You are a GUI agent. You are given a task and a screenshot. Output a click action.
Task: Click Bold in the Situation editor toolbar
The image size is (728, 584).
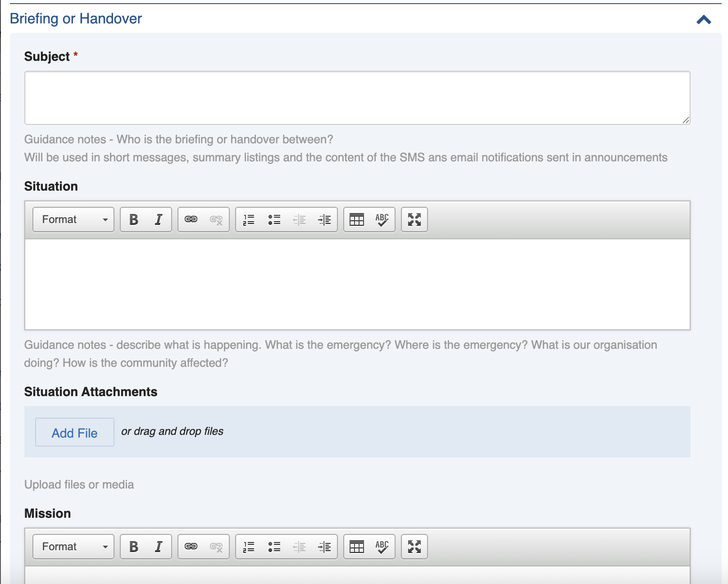coord(133,219)
